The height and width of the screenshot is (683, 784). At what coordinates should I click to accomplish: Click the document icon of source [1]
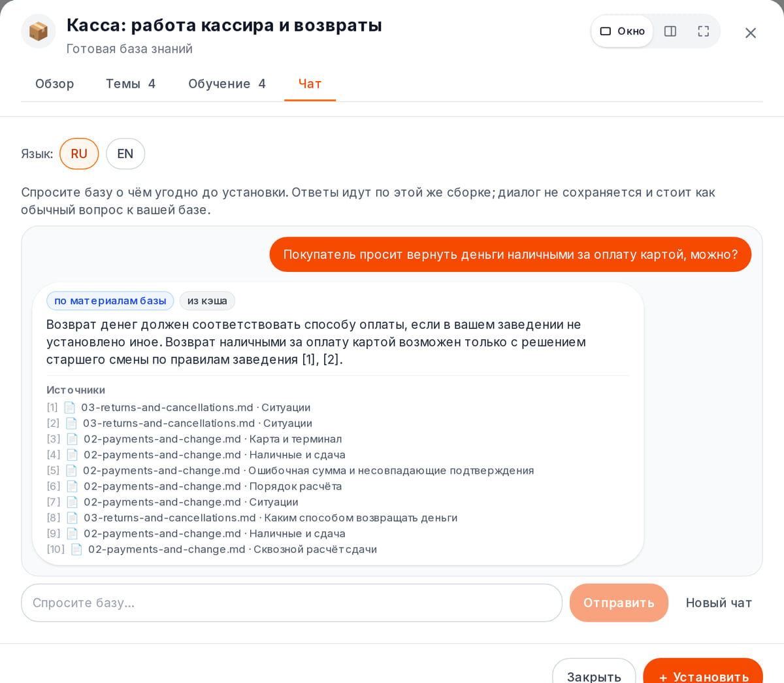[70, 407]
